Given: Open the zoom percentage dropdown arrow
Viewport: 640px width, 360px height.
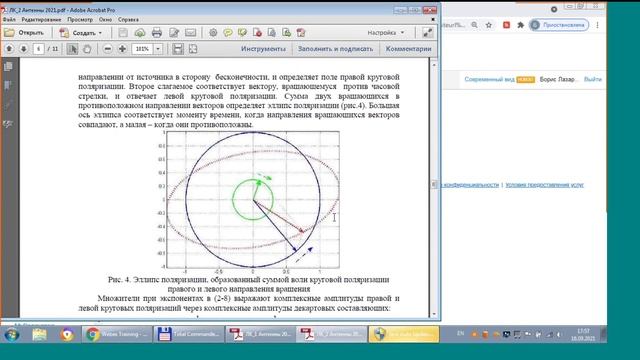Looking at the screenshot, I should [158, 49].
